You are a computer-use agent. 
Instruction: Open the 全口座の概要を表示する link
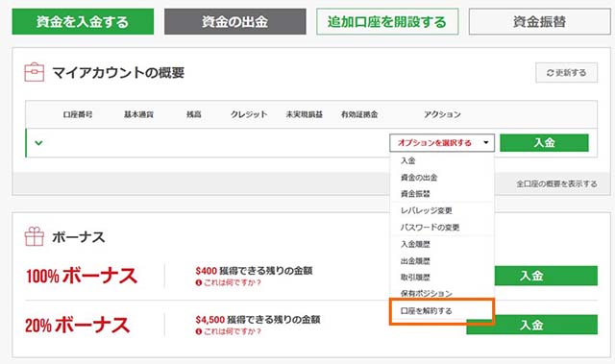coord(556,183)
